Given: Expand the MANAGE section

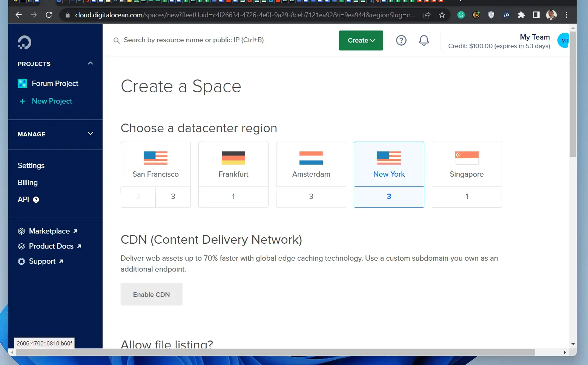Looking at the screenshot, I should [x=90, y=134].
